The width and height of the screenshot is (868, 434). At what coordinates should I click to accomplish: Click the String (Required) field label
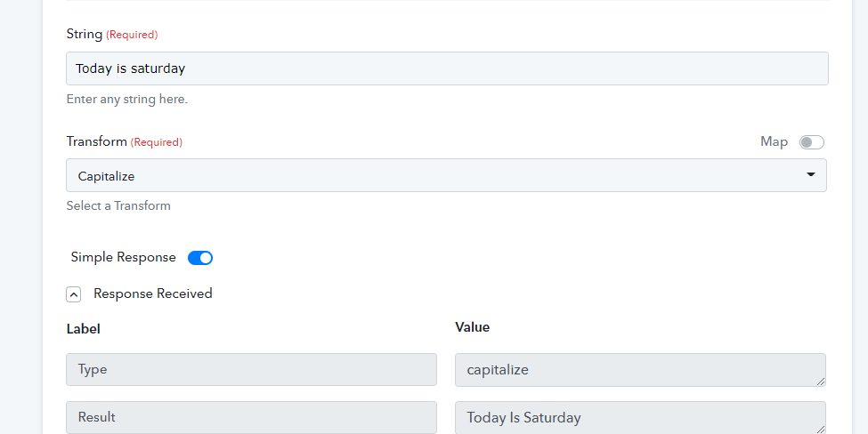[112, 34]
